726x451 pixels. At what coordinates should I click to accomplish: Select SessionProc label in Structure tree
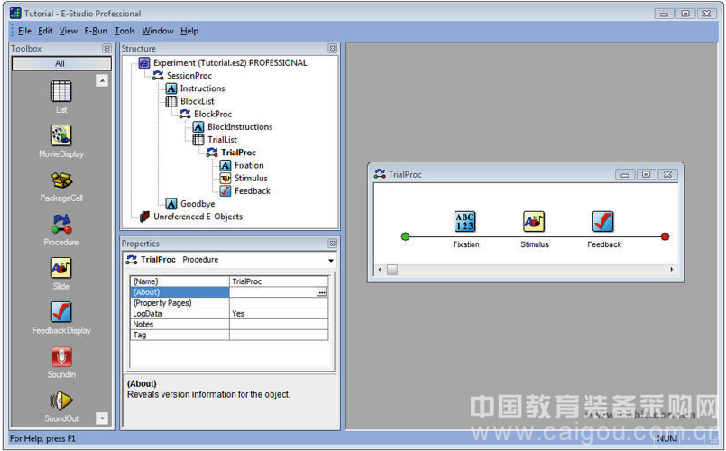coord(189,75)
